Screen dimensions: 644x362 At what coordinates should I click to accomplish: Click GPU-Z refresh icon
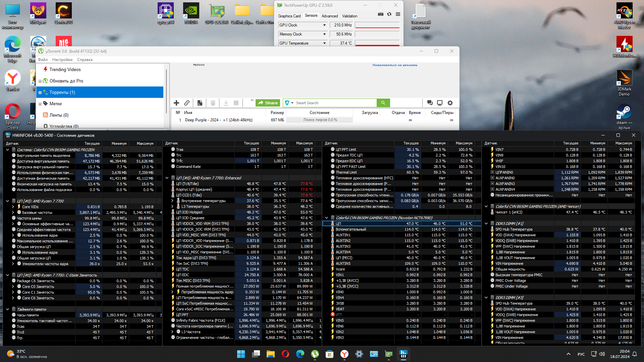[389, 14]
